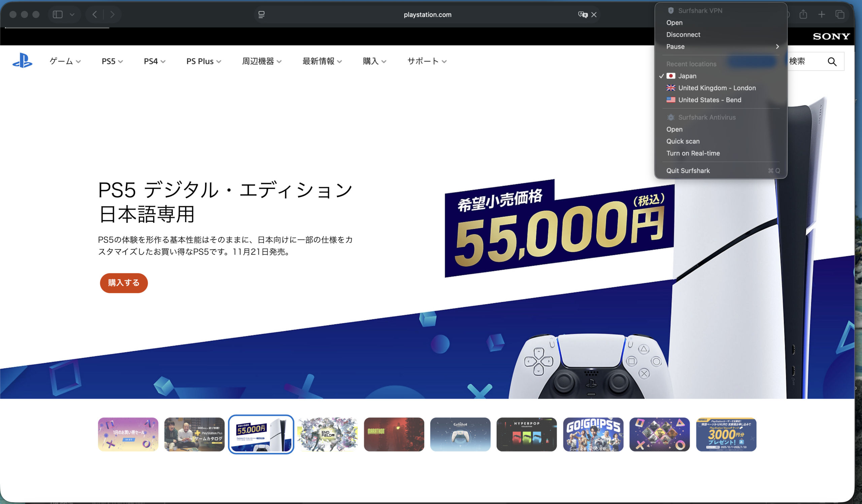Select the GO!GO!PS5 thumbnail
Viewport: 862px width, 504px height.
[594, 434]
